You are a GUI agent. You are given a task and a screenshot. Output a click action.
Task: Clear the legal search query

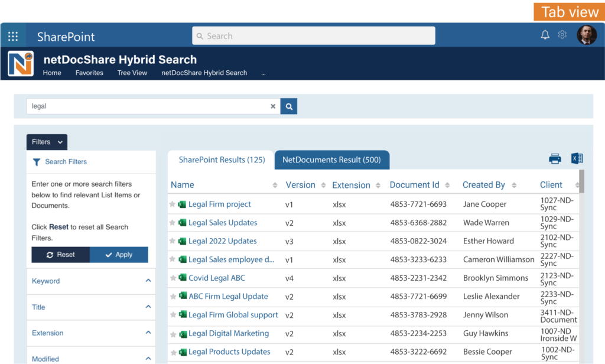point(273,106)
